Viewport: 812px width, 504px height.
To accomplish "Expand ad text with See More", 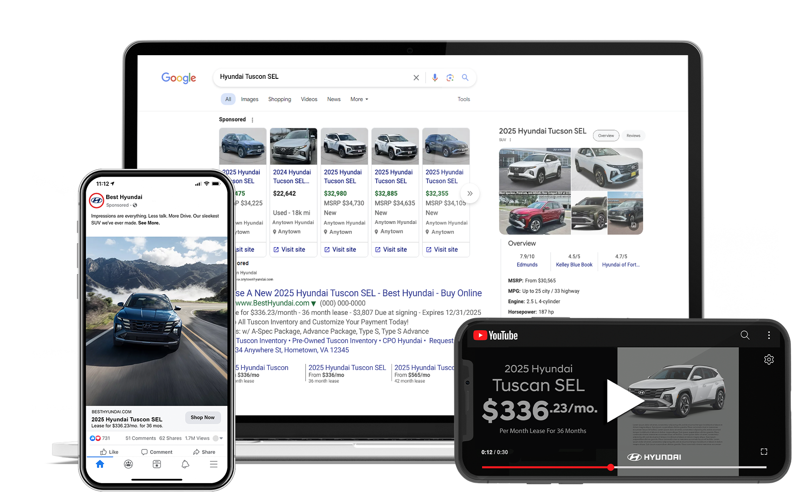I will pyautogui.click(x=149, y=223).
